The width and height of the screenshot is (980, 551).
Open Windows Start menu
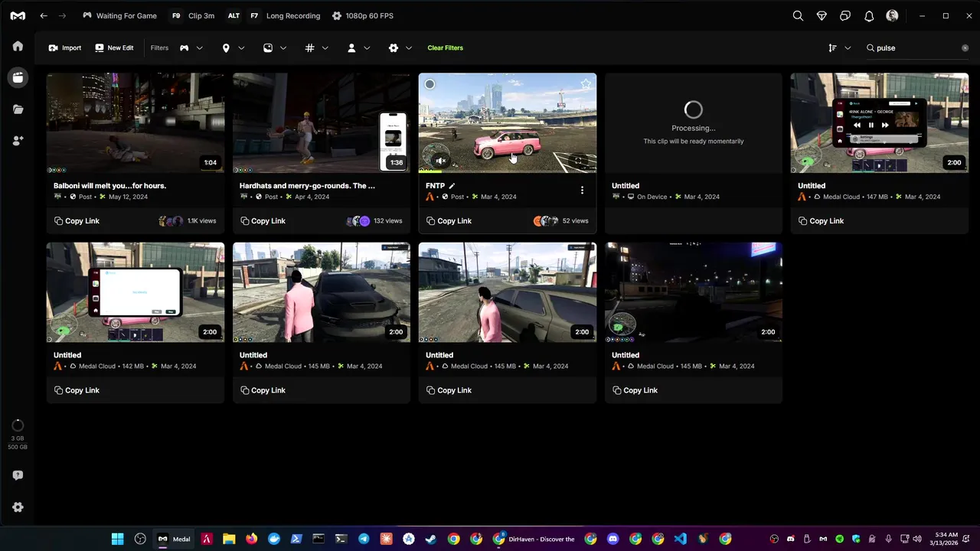[x=117, y=539]
